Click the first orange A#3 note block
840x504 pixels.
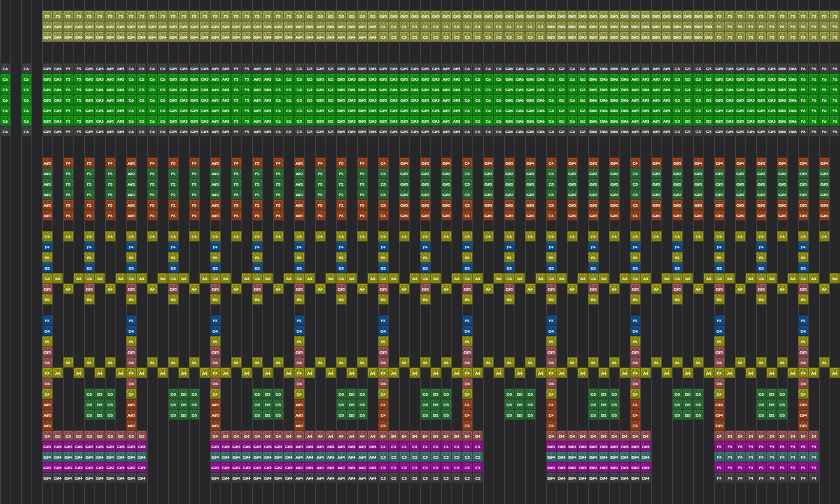pos(47,163)
